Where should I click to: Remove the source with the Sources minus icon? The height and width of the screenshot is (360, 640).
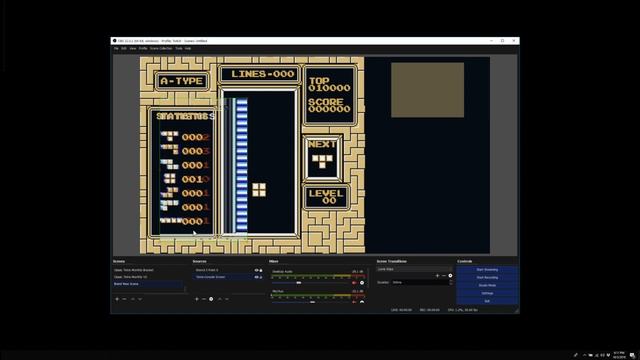point(204,299)
